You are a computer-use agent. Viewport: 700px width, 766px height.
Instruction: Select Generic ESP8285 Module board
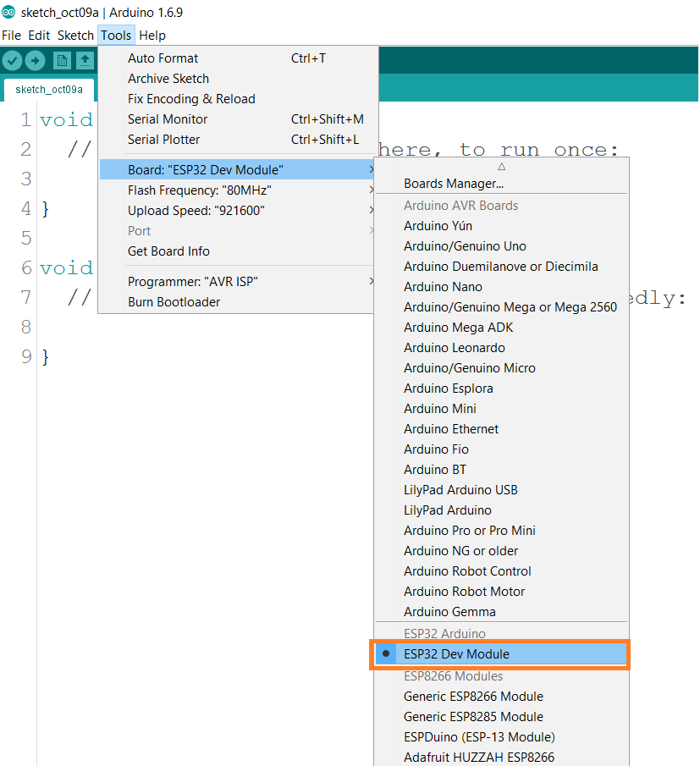502,717
